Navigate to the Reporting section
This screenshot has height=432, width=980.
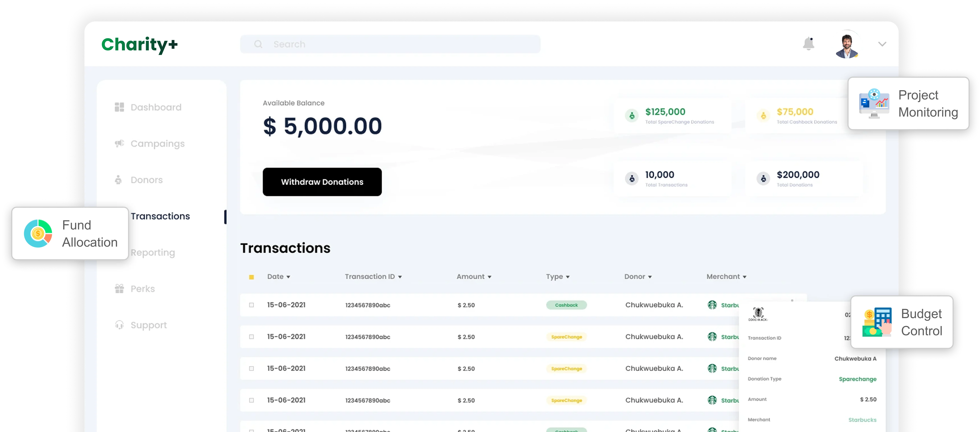[152, 252]
